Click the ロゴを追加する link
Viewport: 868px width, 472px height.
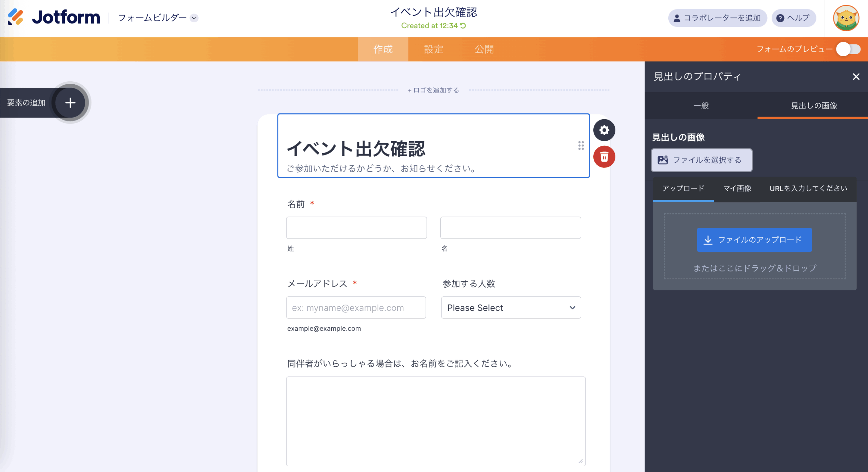(433, 90)
